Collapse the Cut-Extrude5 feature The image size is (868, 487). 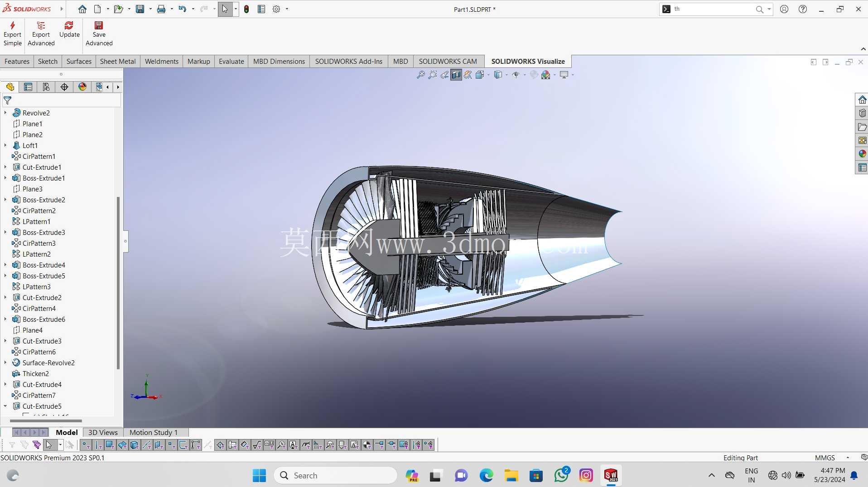click(x=5, y=406)
